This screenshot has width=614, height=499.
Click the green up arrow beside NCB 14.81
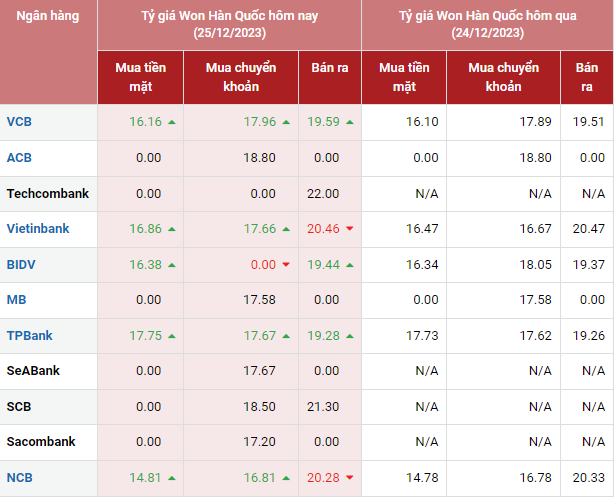pyautogui.click(x=172, y=478)
